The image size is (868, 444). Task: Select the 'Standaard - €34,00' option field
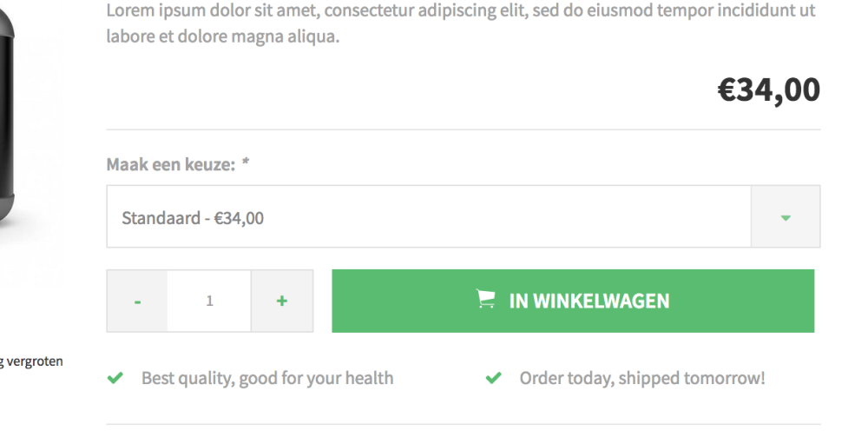pyautogui.click(x=464, y=216)
